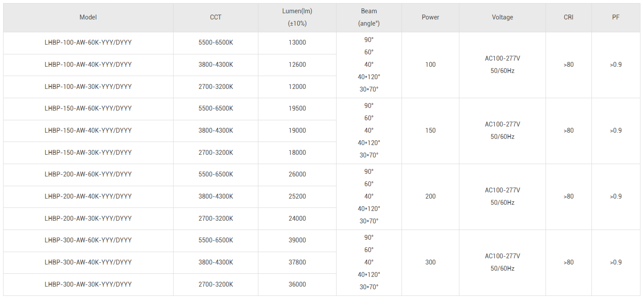644x299 pixels.
Task: Click the PF column header
Action: tap(616, 17)
